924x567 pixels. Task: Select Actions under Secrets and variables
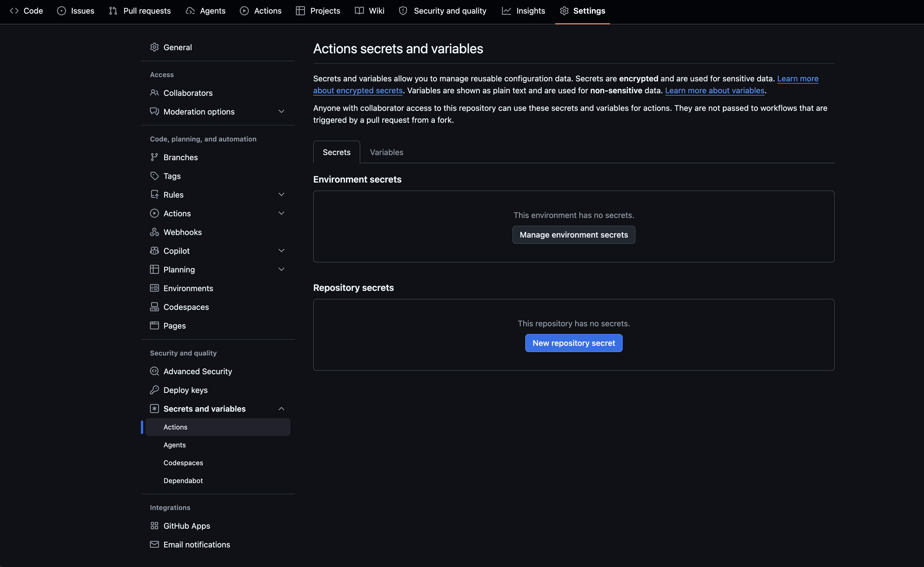point(218,427)
